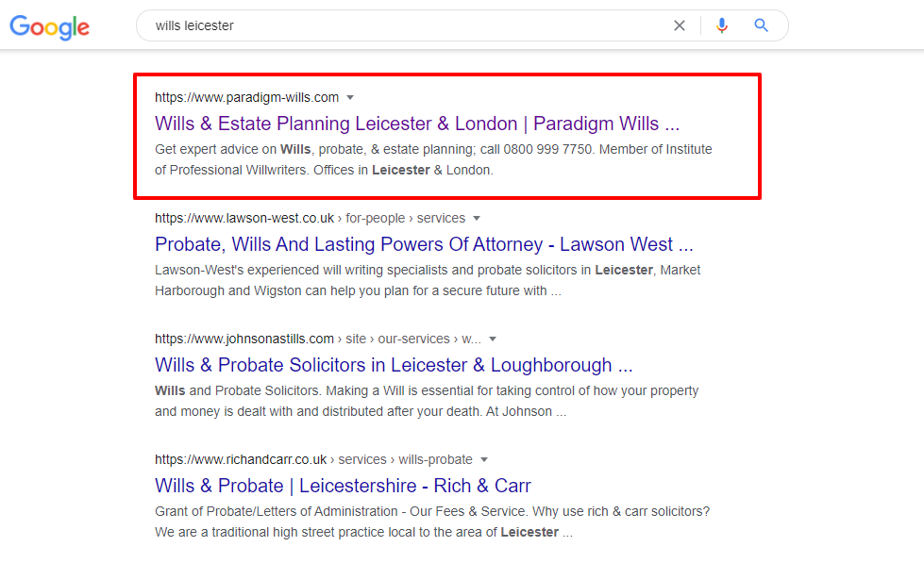Open the Lawson West probate and wills result
Image resolution: width=924 pixels, height=563 pixels.
(x=425, y=244)
